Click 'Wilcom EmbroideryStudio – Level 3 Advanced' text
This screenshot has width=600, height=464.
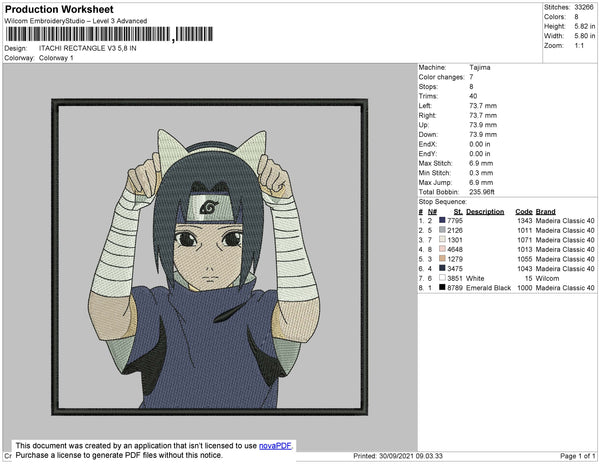[76, 21]
